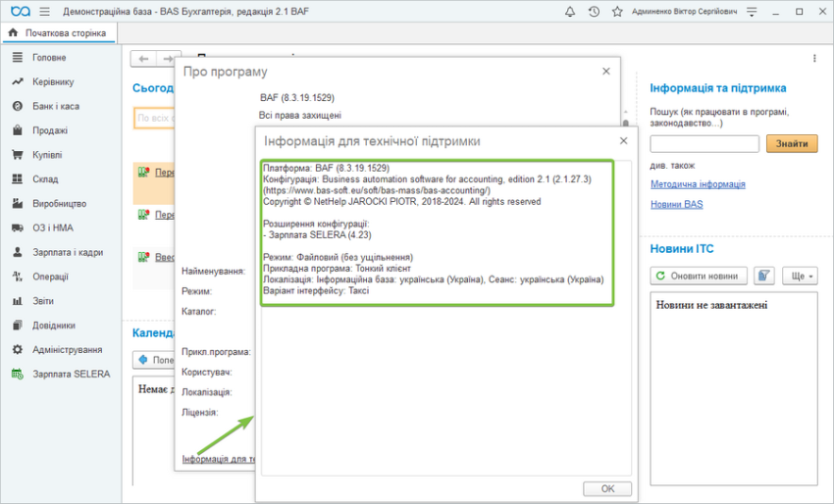Image resolution: width=834 pixels, height=504 pixels.
Task: Open the Методична інформація link
Action: tap(698, 184)
